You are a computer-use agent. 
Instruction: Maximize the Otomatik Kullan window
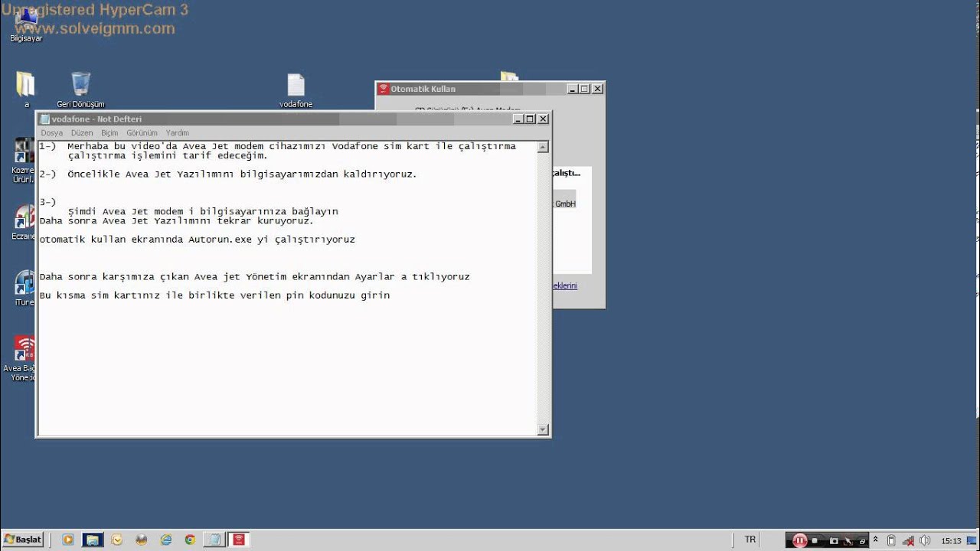click(585, 89)
